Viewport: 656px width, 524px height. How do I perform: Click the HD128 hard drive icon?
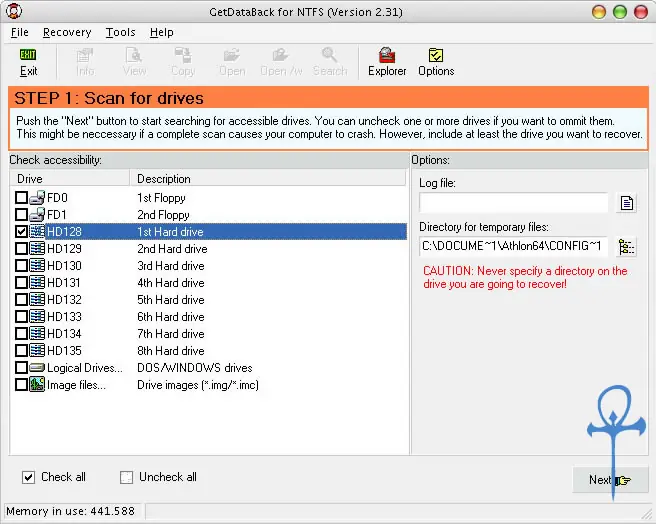tap(37, 231)
